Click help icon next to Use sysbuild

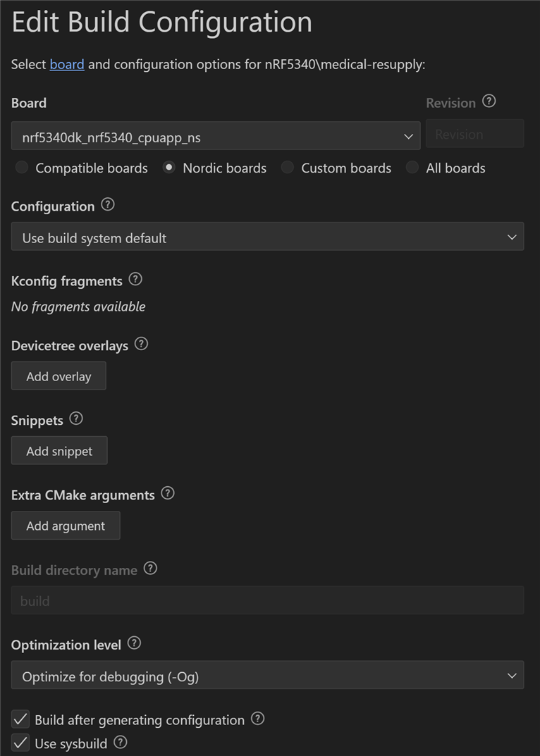120,743
